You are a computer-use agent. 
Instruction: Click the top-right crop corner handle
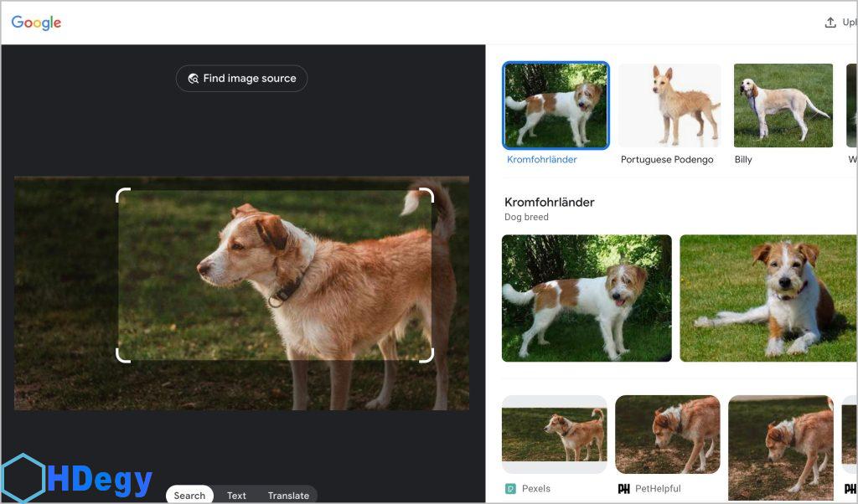tap(426, 195)
